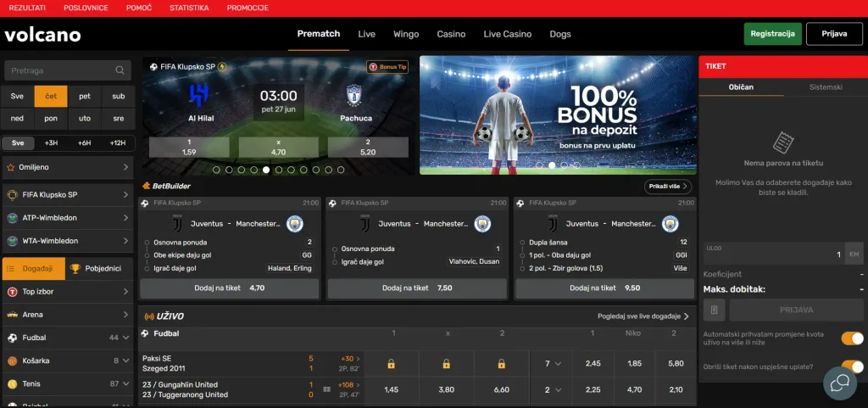This screenshot has height=408, width=868.
Task: Open the Casino tab
Action: tap(451, 34)
